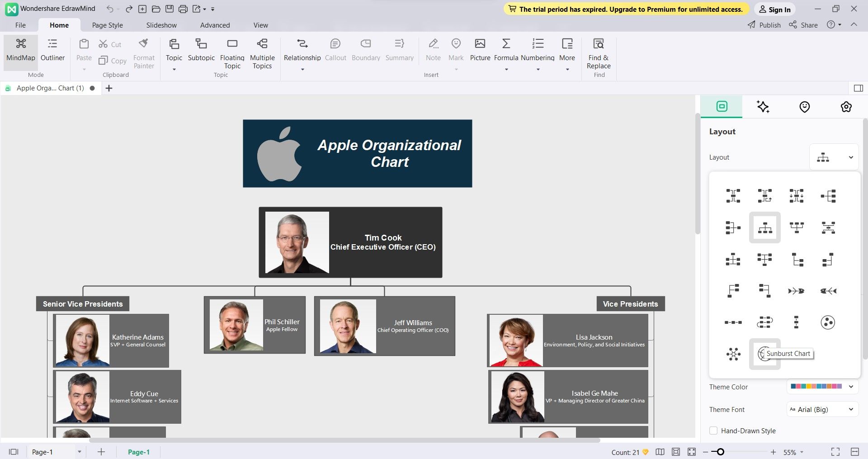Apply the circle map layout with three dots

828,322
